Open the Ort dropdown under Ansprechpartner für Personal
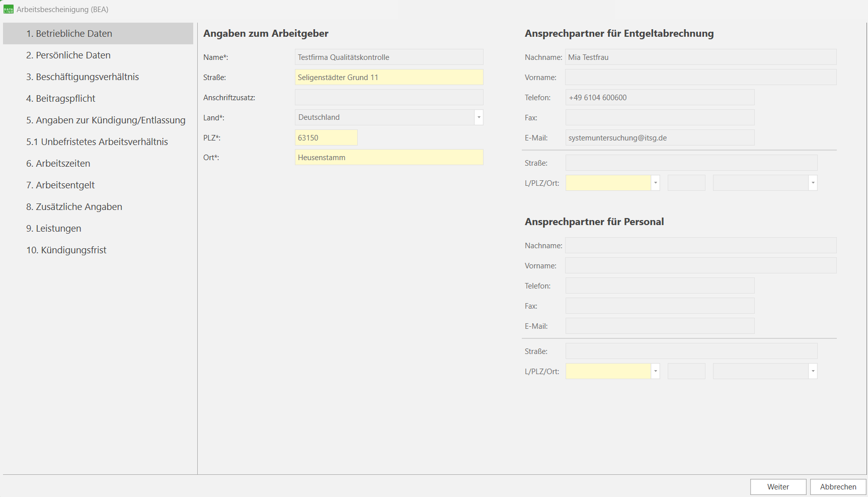The height and width of the screenshot is (497, 868). [x=813, y=371]
